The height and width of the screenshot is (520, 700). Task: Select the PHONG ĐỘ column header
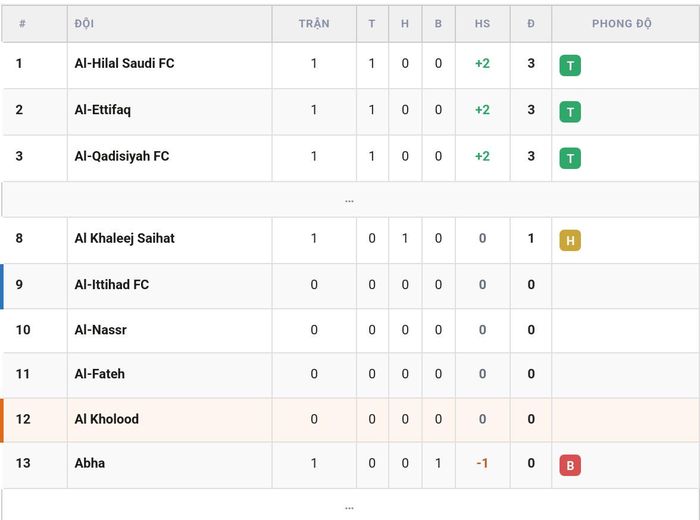(x=621, y=24)
